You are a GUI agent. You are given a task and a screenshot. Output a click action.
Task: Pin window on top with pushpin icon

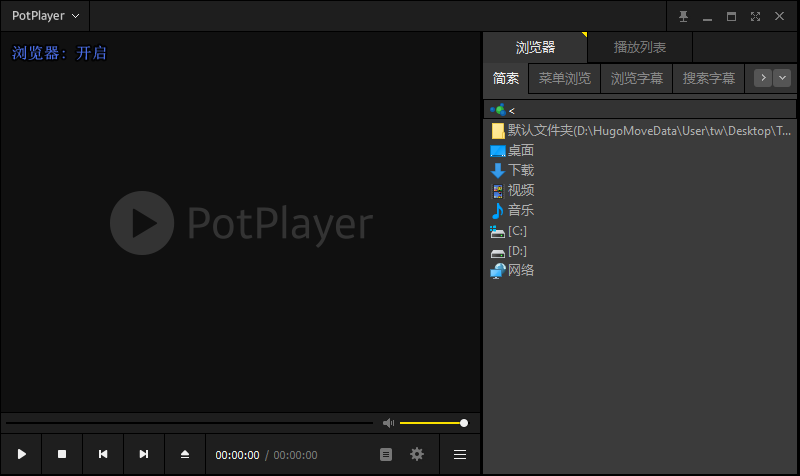click(683, 16)
